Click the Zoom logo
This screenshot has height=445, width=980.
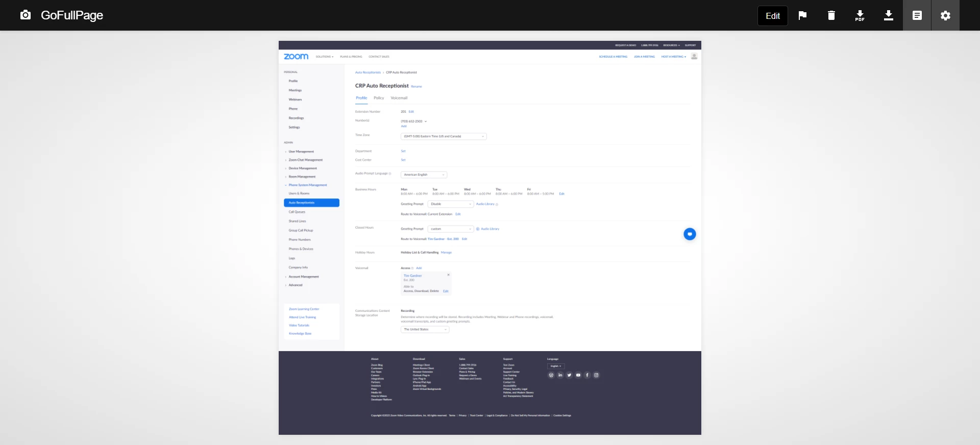click(296, 57)
